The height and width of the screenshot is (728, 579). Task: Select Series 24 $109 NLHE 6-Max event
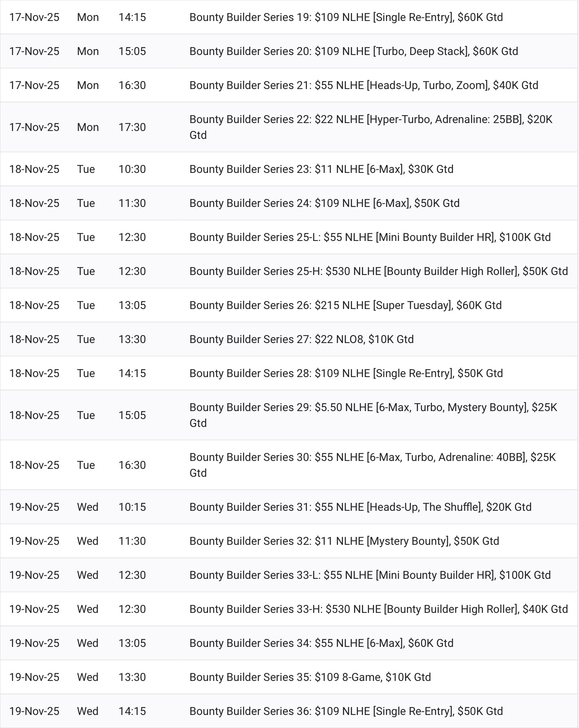tap(324, 203)
